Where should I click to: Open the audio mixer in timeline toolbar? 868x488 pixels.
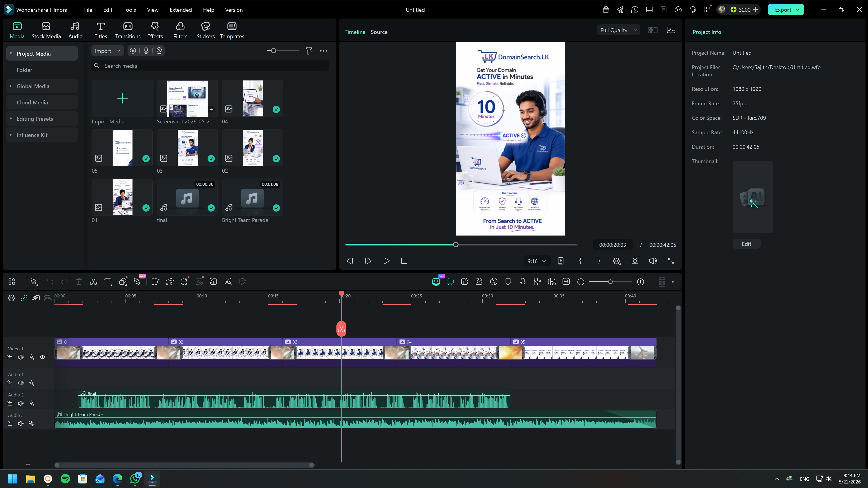(x=537, y=282)
